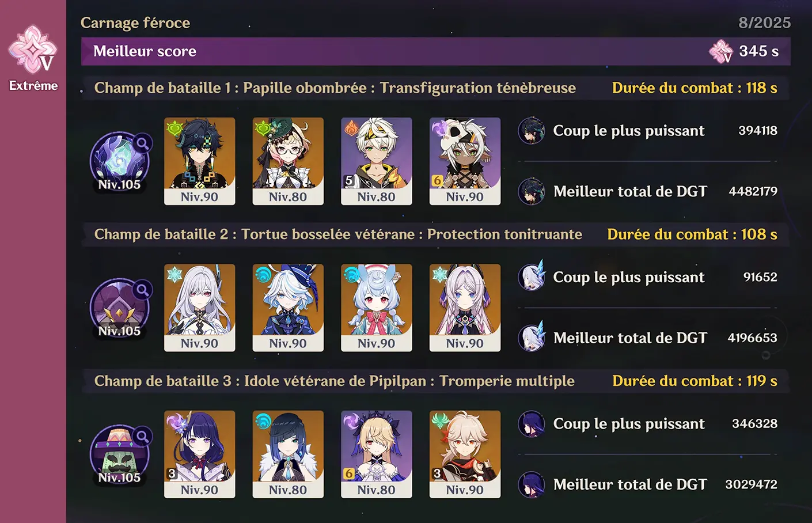812x523 pixels.
Task: Click the Meilleur score banner
Action: pos(435,51)
